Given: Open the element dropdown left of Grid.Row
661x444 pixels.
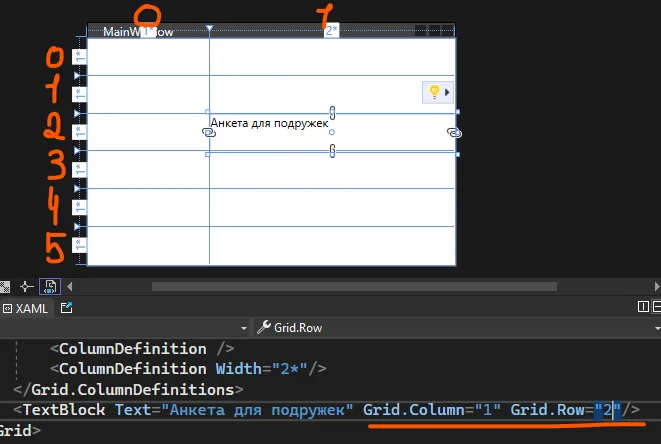Looking at the screenshot, I should click(244, 328).
